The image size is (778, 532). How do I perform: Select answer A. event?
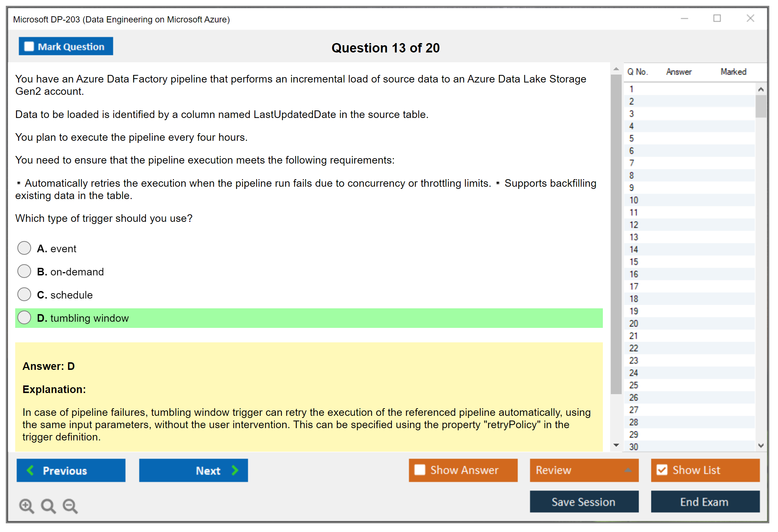(24, 248)
